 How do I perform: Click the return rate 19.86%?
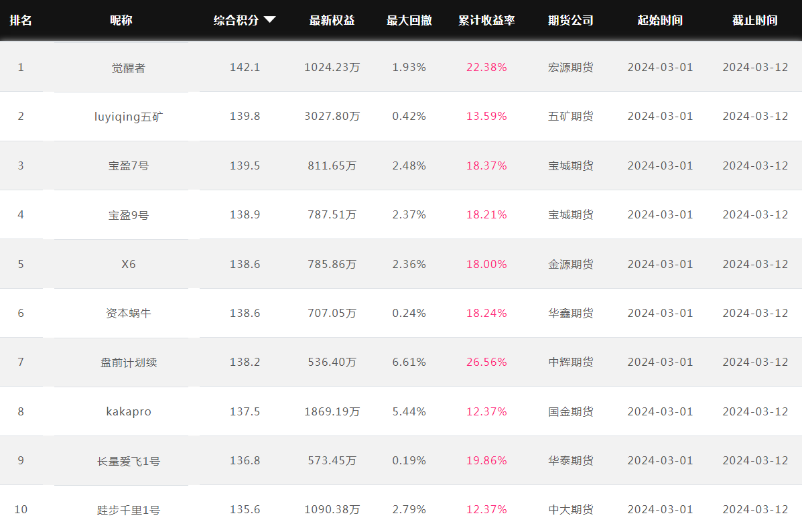point(486,460)
